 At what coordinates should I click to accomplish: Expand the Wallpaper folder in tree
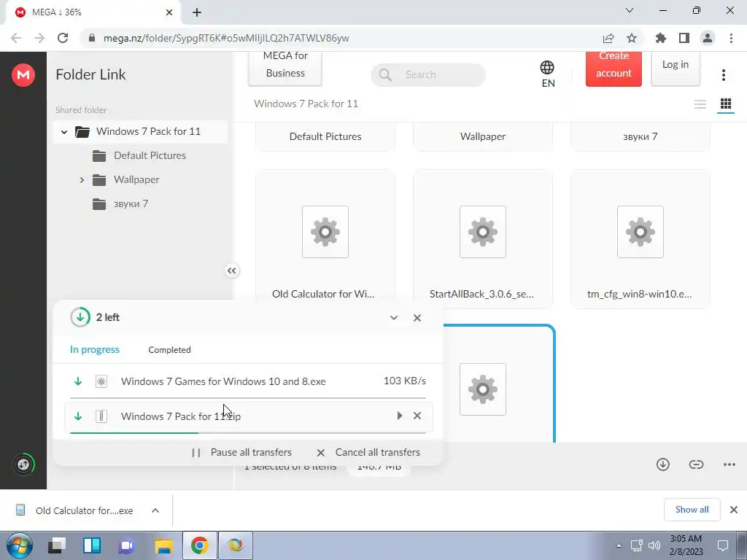click(x=82, y=180)
